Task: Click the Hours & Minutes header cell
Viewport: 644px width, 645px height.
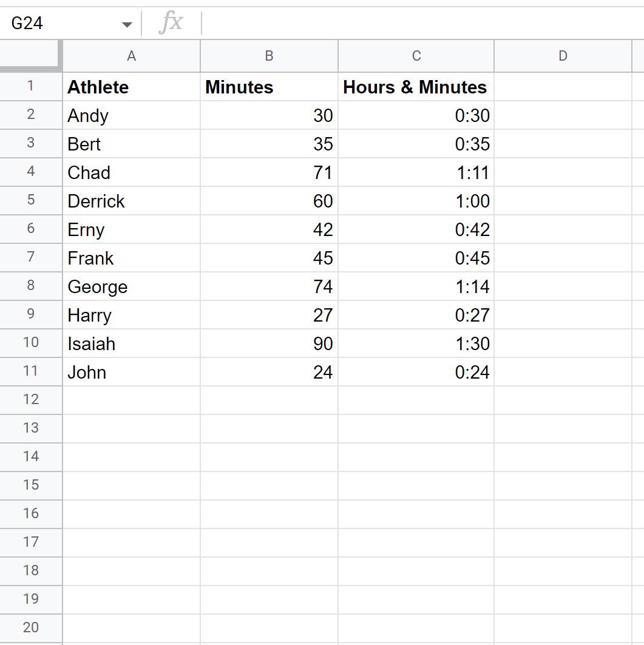Action: point(416,87)
